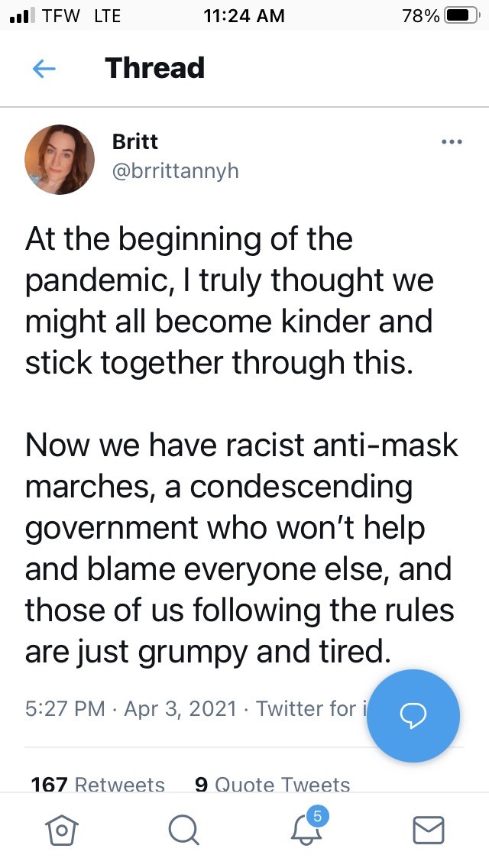This screenshot has width=489, height=868.
Task: Open the @brrittannyh handle link
Action: 175,170
